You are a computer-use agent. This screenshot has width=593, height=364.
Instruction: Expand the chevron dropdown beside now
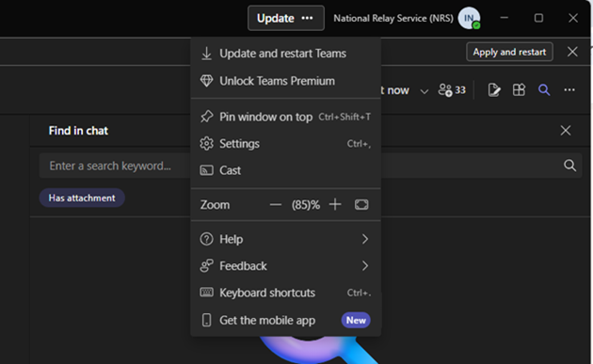(425, 91)
